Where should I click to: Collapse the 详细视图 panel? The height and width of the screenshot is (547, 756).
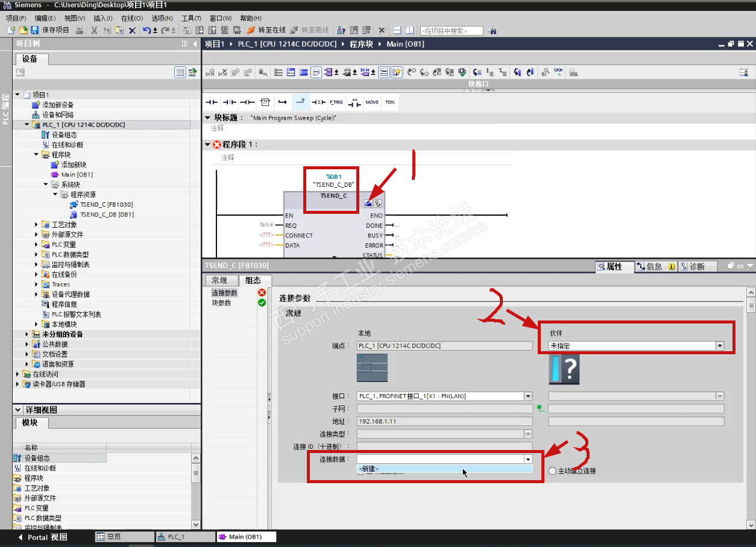tap(17, 410)
